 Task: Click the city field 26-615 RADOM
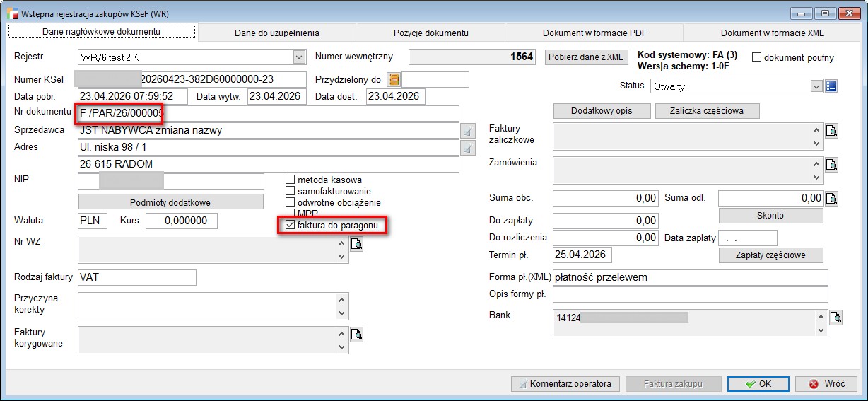click(269, 165)
